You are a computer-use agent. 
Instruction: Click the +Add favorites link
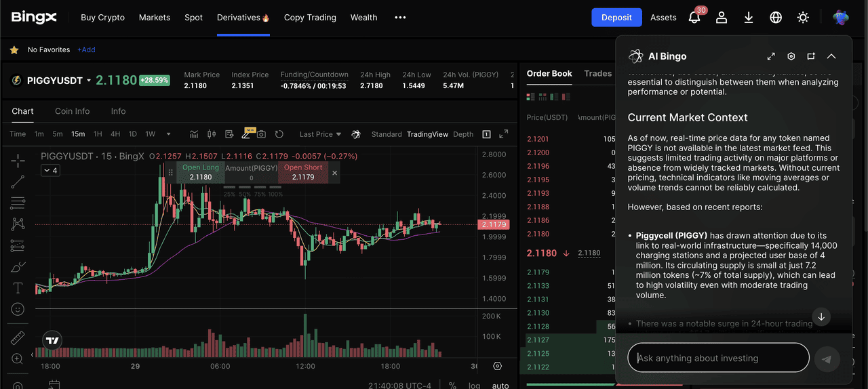86,49
